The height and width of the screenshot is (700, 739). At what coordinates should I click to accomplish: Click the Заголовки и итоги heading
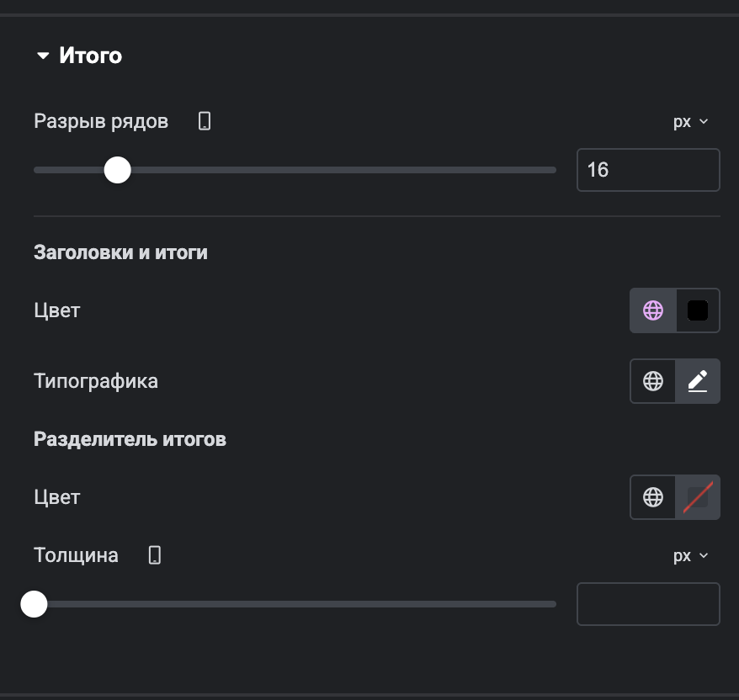coord(120,252)
